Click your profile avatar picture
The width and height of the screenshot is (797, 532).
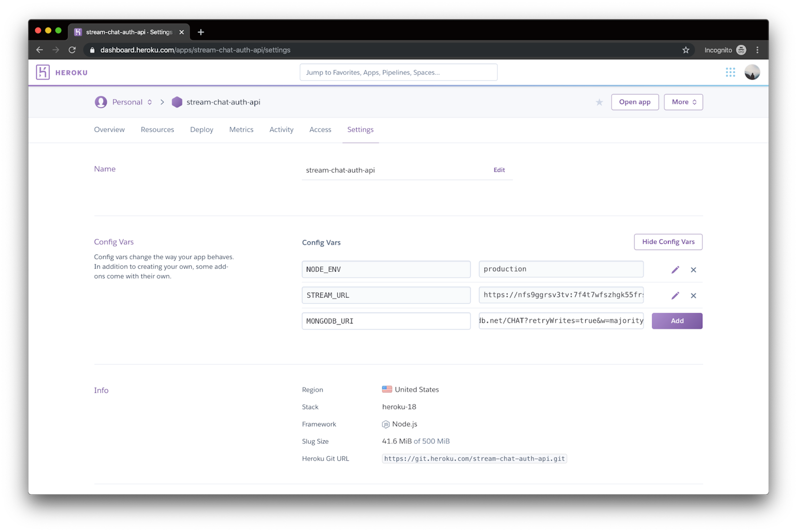click(x=752, y=72)
